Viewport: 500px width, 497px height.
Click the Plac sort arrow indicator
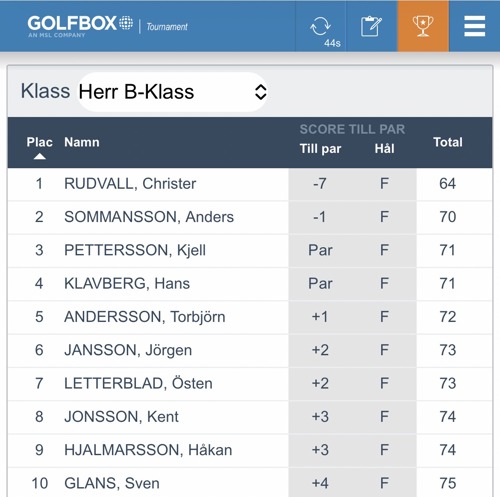coord(40,156)
